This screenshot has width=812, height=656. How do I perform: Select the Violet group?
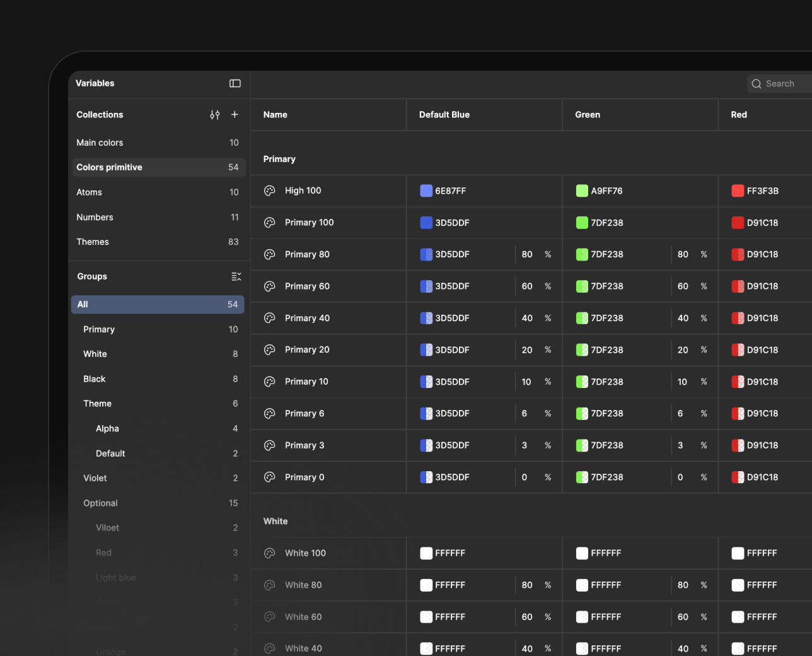158,478
